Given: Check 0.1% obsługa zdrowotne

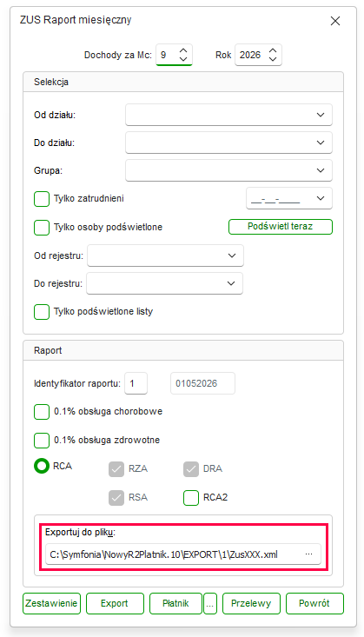Looking at the screenshot, I should 42,440.
